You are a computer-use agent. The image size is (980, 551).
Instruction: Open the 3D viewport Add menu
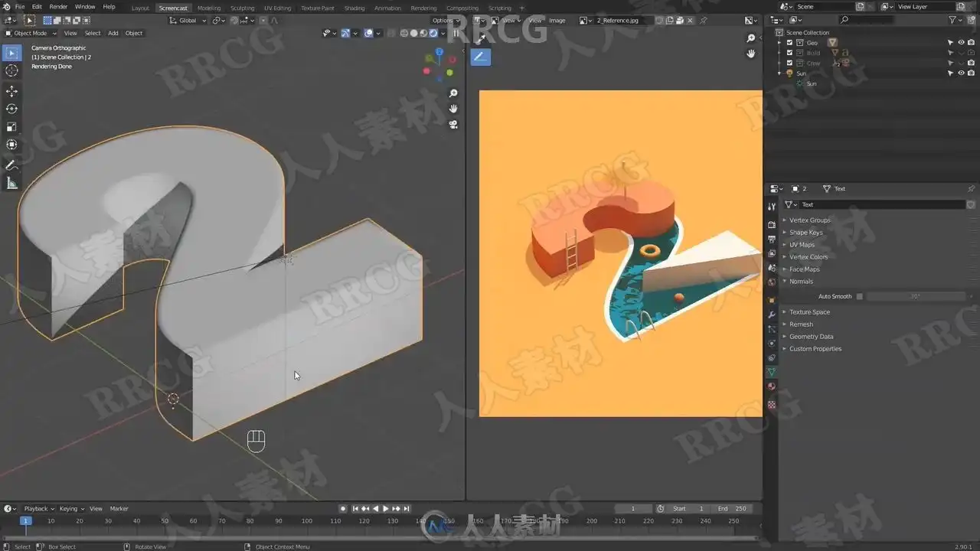113,33
